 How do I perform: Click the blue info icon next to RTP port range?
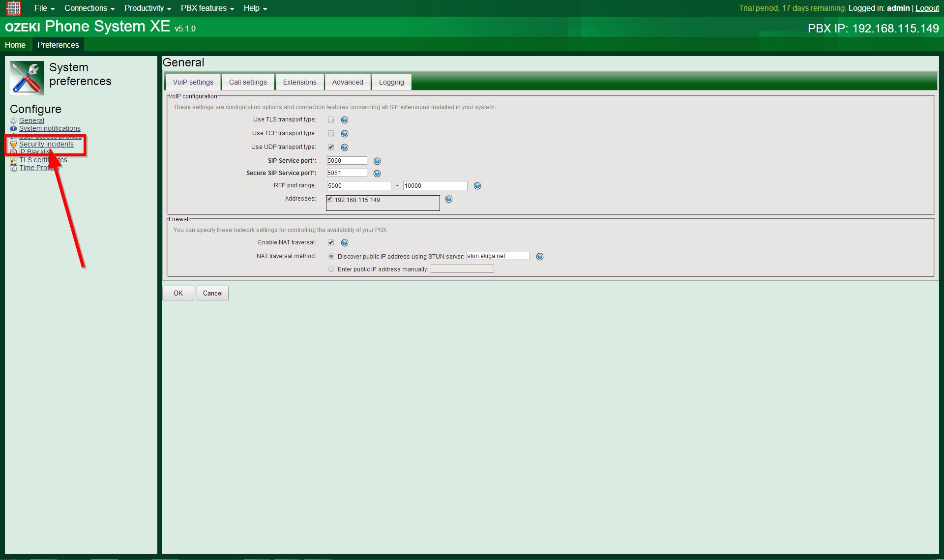pos(477,185)
